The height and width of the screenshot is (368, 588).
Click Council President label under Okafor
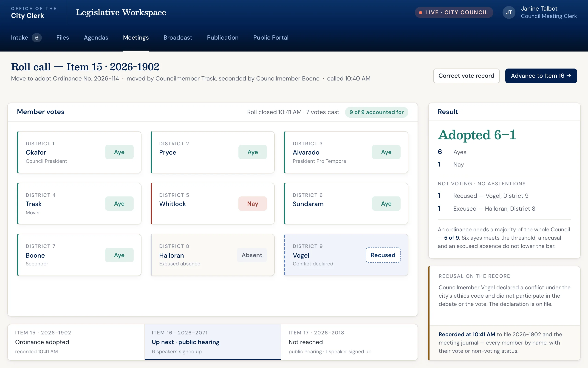tap(46, 161)
